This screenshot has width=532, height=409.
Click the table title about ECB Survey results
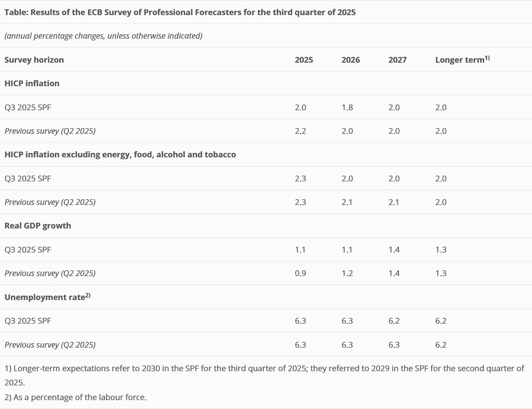tap(180, 12)
